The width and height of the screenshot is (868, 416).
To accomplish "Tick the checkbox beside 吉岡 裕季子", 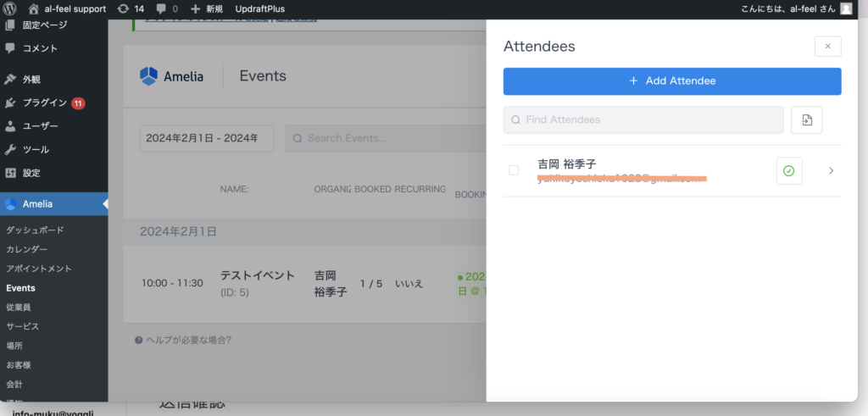I will [x=514, y=170].
